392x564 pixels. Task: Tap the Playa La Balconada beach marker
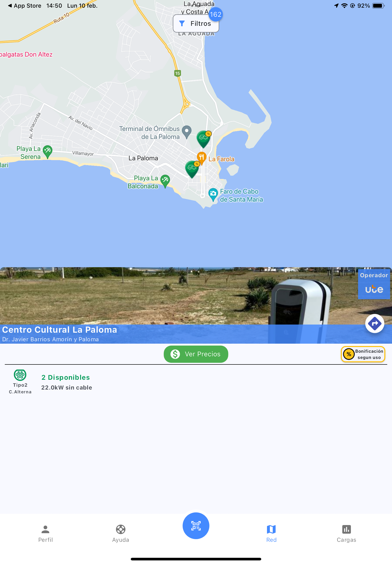coord(165,181)
